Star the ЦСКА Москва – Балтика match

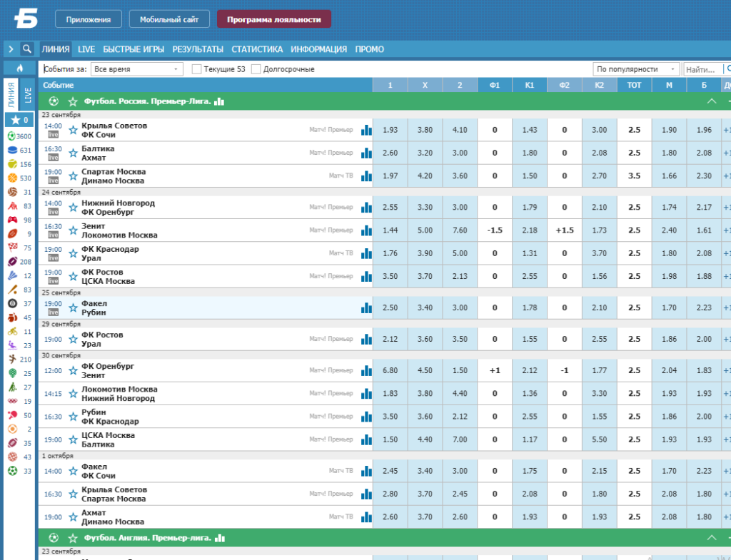point(74,440)
